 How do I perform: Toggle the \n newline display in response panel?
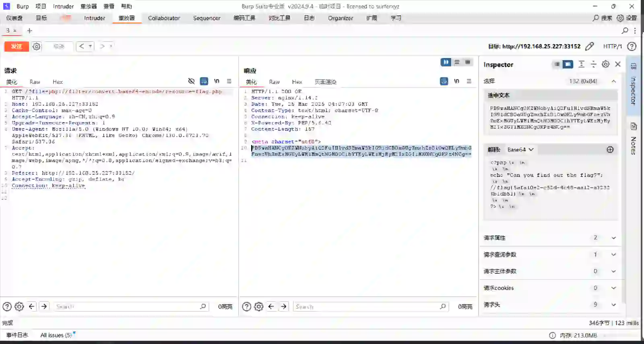(x=456, y=81)
